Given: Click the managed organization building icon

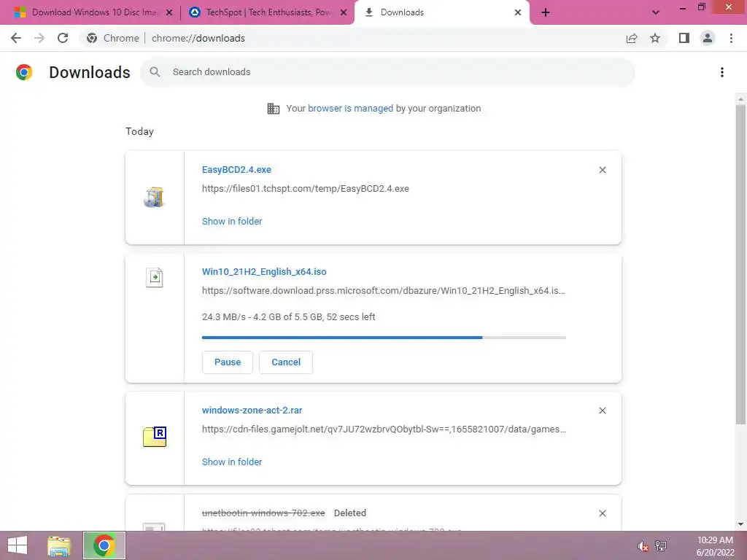Looking at the screenshot, I should pyautogui.click(x=274, y=109).
